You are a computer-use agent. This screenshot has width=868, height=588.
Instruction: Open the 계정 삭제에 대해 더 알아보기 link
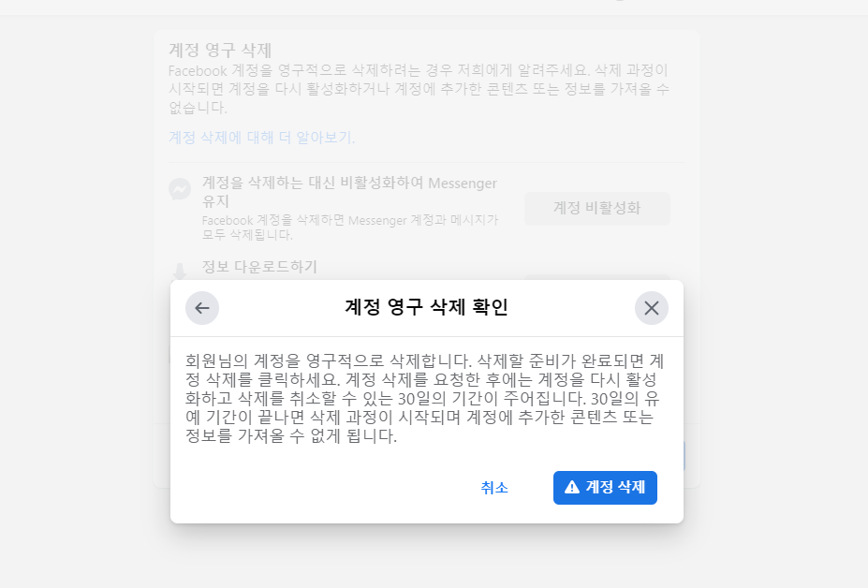click(x=262, y=138)
